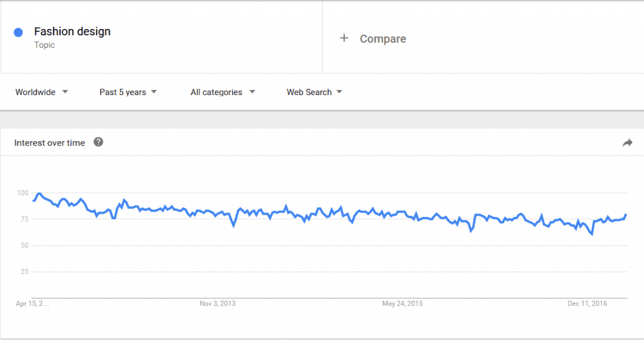Click the Web Search arrow icon
Image resolution: width=644 pixels, height=340 pixels.
click(x=339, y=92)
